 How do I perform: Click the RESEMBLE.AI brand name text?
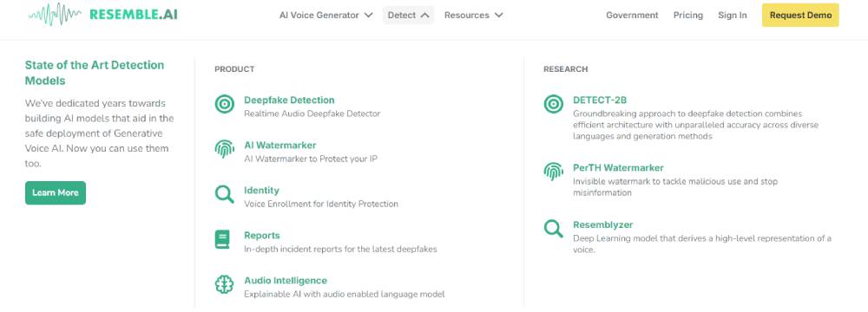click(x=134, y=15)
